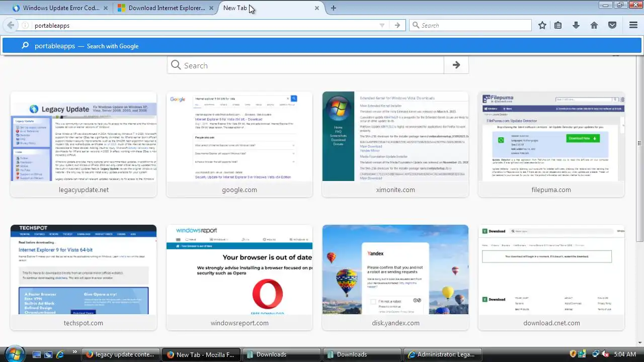Switch to legacy update Firefox taskbar button
Screen dimensions: 644x362
pos(121,354)
